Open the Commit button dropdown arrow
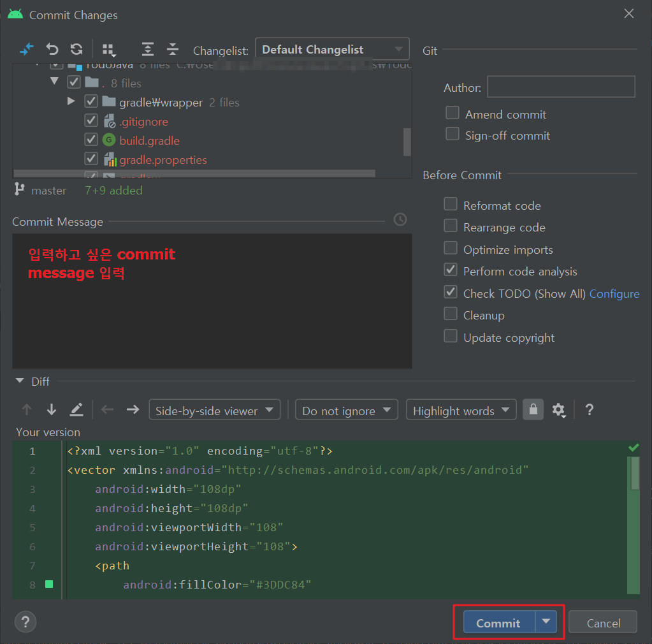The height and width of the screenshot is (644, 652). pos(546,622)
